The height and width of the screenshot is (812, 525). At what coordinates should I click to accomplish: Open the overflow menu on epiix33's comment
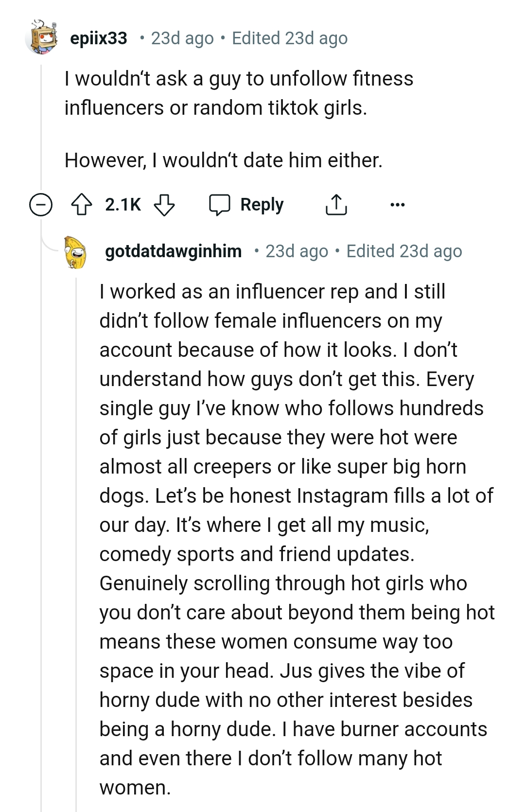(x=398, y=205)
